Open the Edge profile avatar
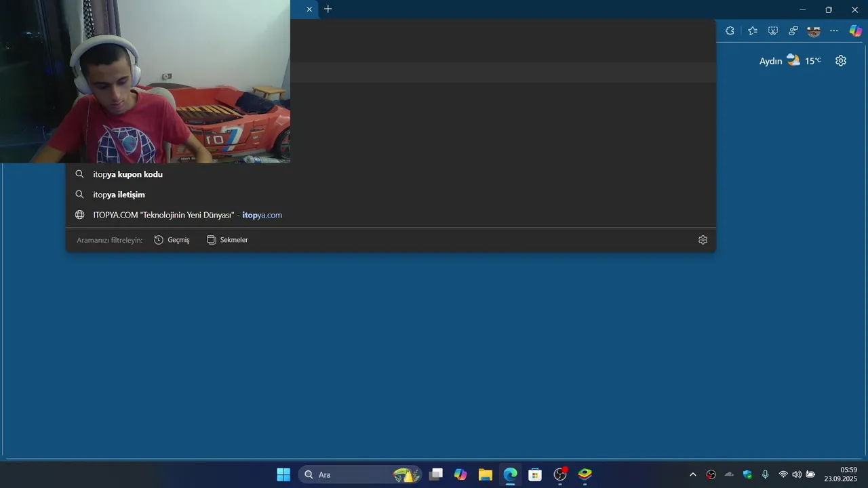The width and height of the screenshot is (868, 488). [x=814, y=30]
